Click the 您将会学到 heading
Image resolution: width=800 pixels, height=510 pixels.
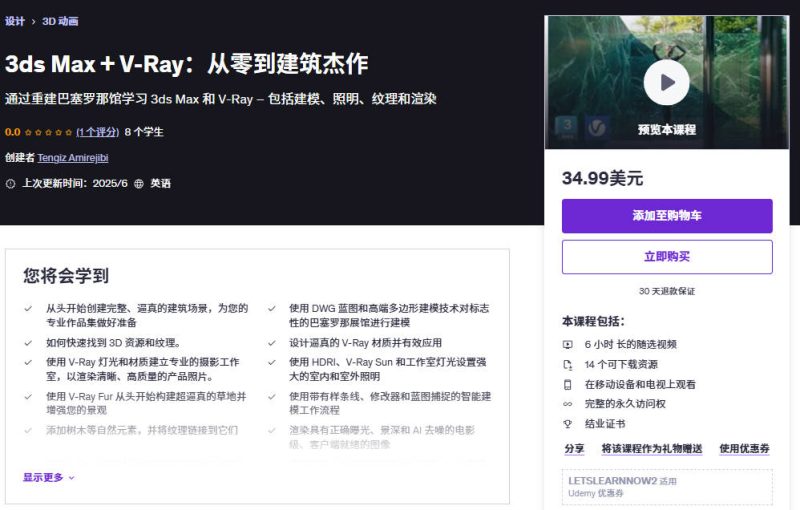click(66, 275)
